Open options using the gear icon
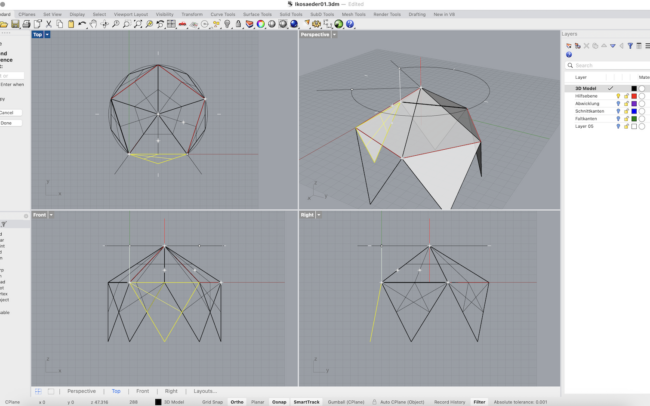This screenshot has width=650, height=406. point(317,24)
